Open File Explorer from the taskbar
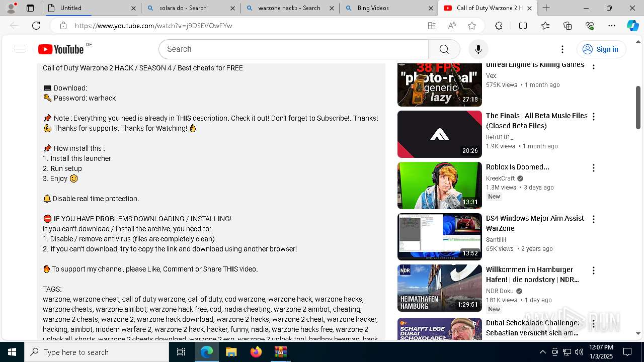Screen dimensions: 644x362 pyautogui.click(x=231, y=352)
